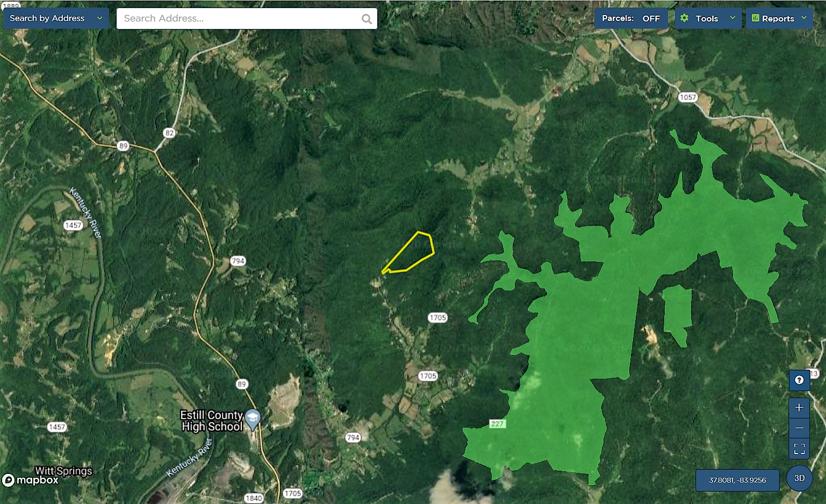Open the Reports menu
The height and width of the screenshot is (504, 826).
779,18
